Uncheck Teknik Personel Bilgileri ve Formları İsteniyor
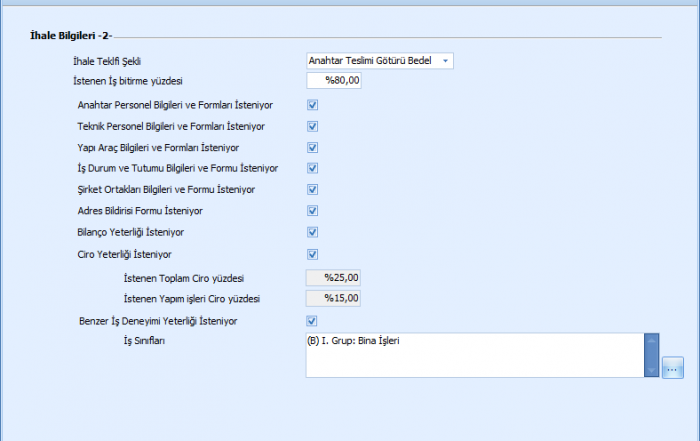Image resolution: width=700 pixels, height=441 pixels. [312, 126]
